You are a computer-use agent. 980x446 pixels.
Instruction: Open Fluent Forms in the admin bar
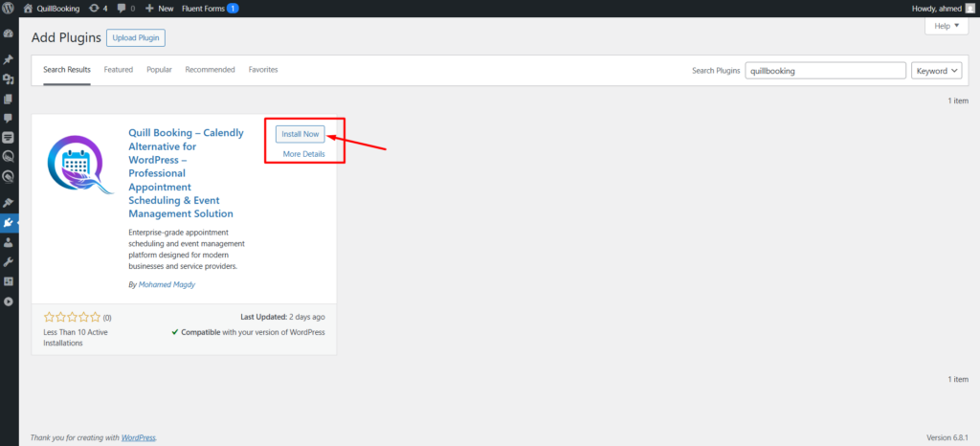(210, 9)
